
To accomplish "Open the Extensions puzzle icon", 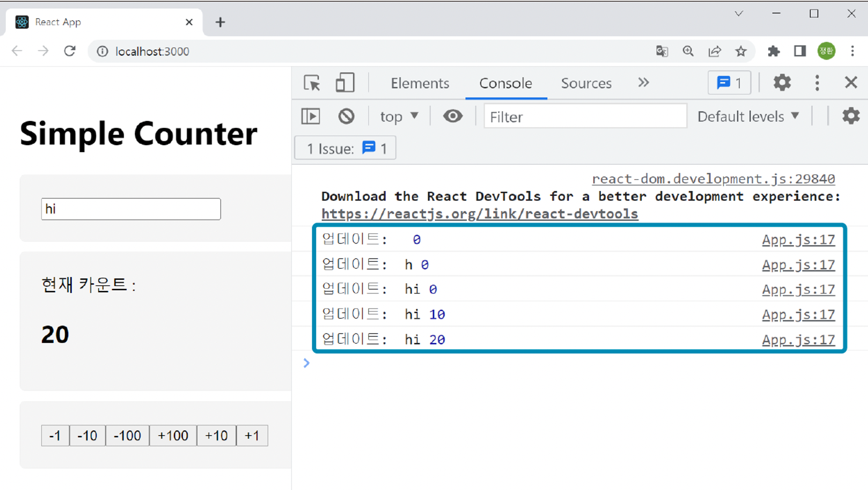I will click(x=773, y=51).
